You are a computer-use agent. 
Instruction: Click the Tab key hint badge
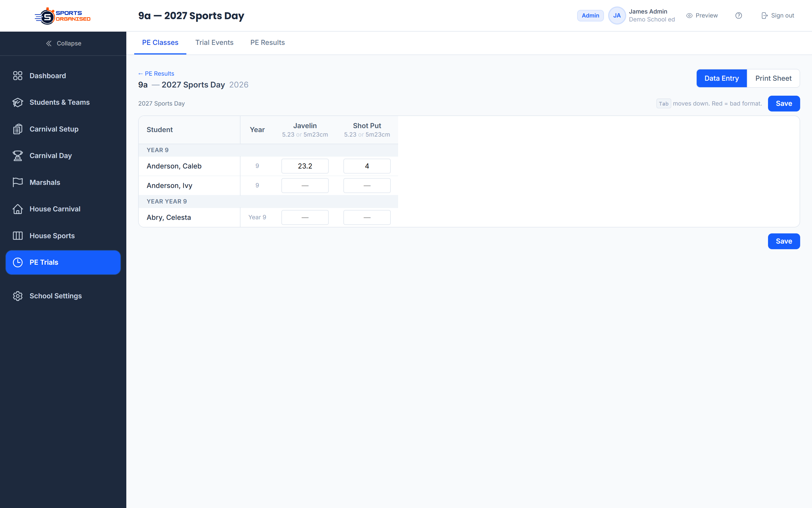663,104
